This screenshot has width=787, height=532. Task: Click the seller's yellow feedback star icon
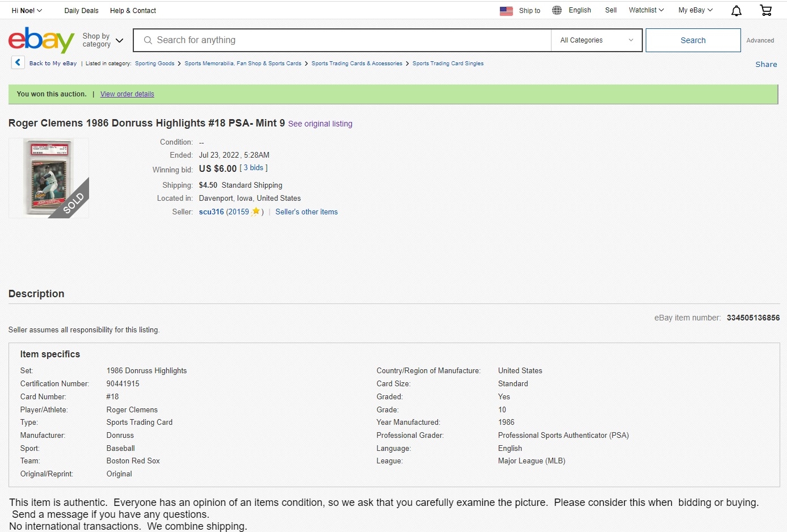pos(256,212)
